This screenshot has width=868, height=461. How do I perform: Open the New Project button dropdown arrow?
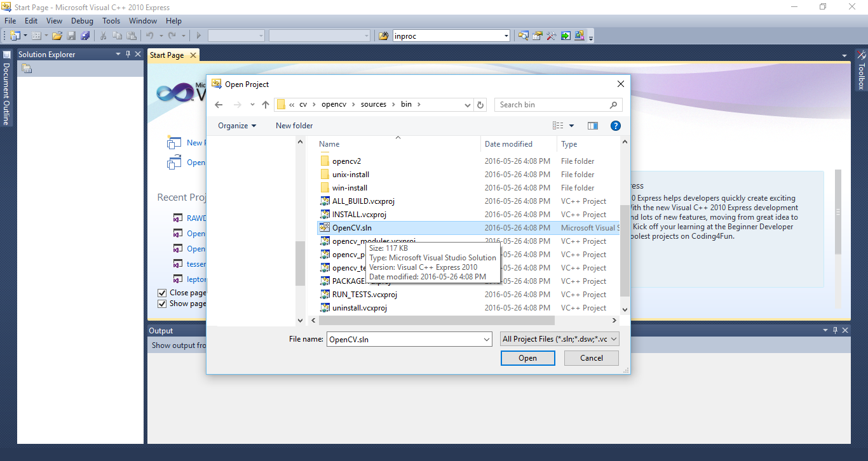(24, 36)
